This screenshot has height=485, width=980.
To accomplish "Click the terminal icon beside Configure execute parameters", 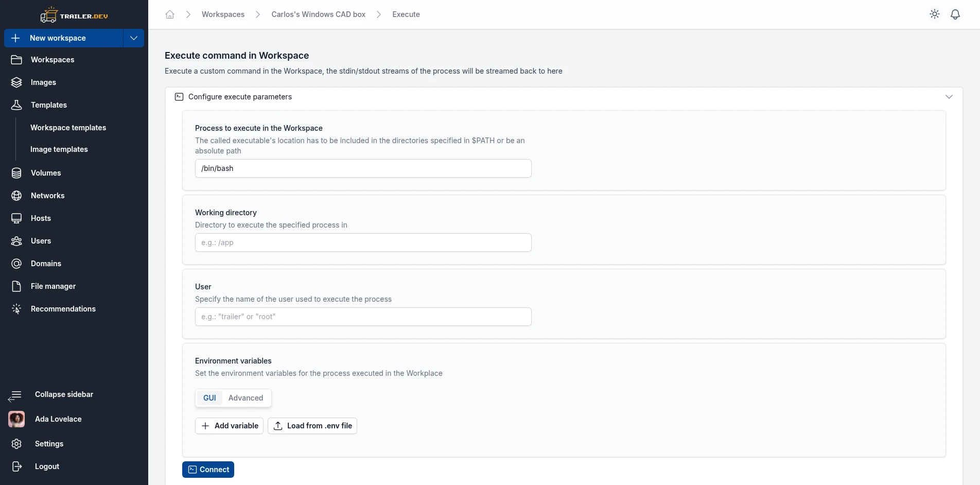I will [179, 97].
